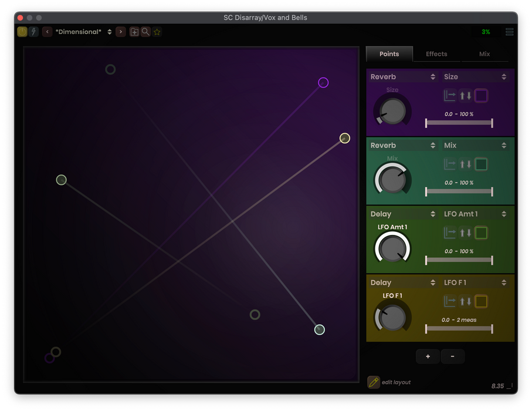Open preset search with magnifier icon

[x=145, y=32]
